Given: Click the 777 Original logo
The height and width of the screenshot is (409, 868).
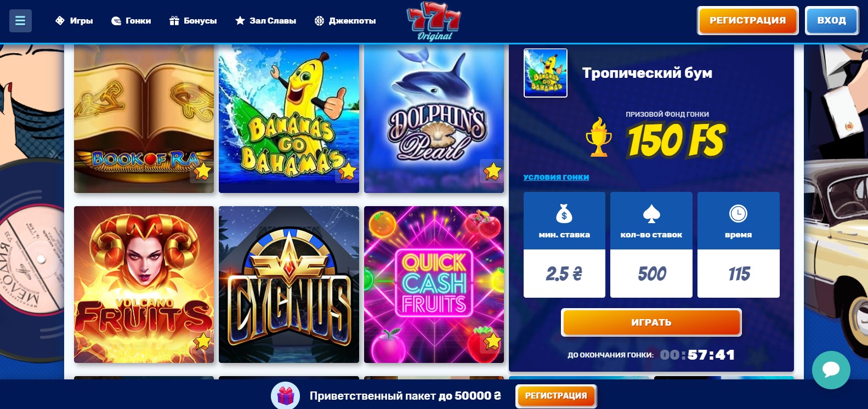Looking at the screenshot, I should [434, 21].
